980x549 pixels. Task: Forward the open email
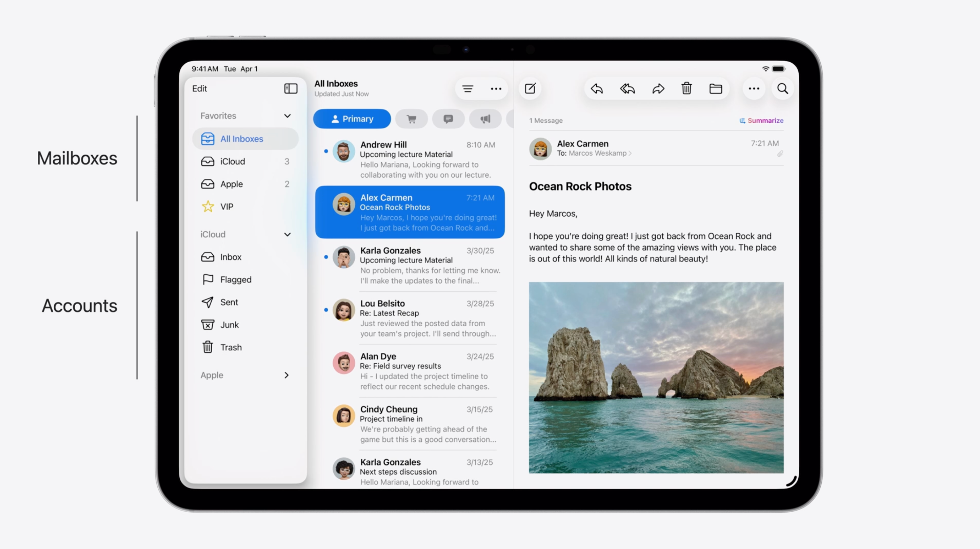(658, 89)
